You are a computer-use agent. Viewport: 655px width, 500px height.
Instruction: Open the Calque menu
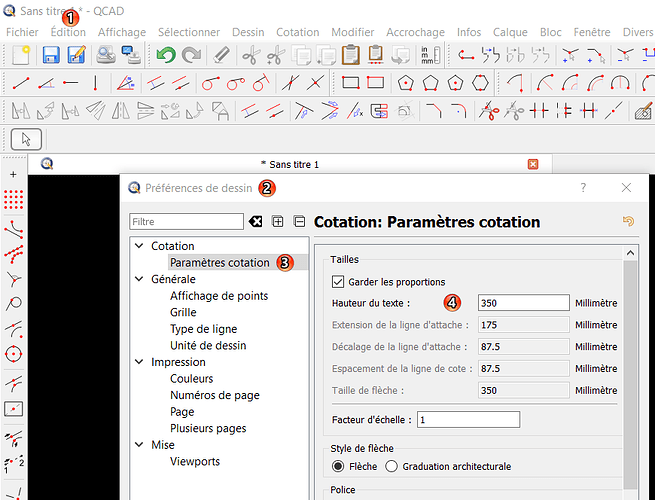tap(510, 32)
